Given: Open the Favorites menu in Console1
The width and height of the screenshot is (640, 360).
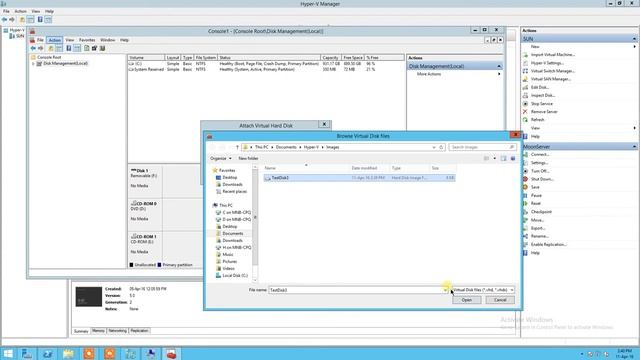Looking at the screenshot, I should tap(87, 40).
